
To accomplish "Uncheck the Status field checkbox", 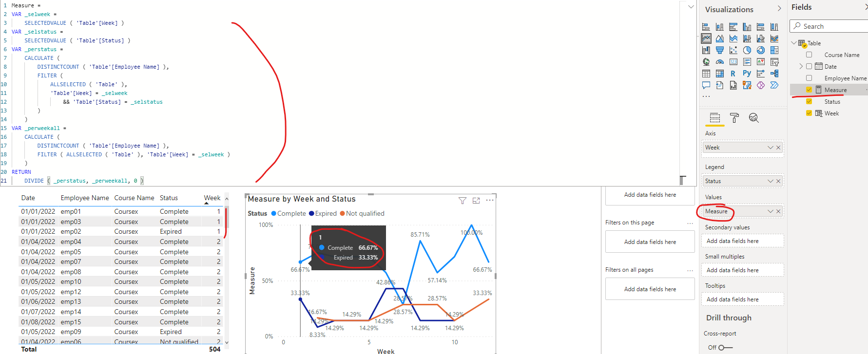I will point(809,102).
